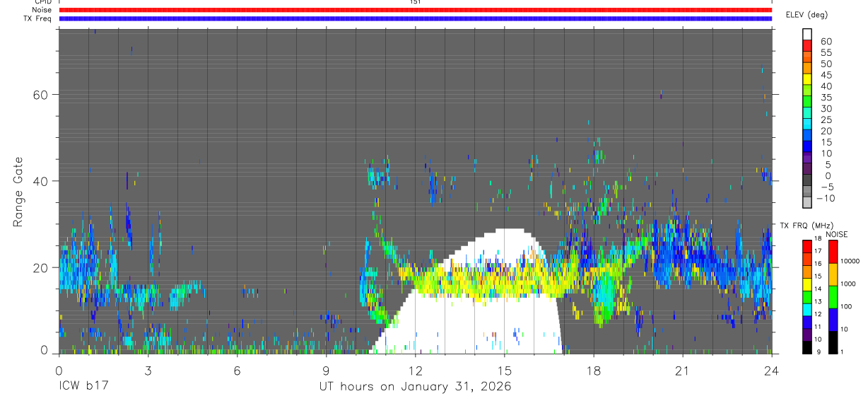Select the yellow segment of the ELEV color bar
This screenshot has height=401, width=868.
pyautogui.click(x=807, y=79)
